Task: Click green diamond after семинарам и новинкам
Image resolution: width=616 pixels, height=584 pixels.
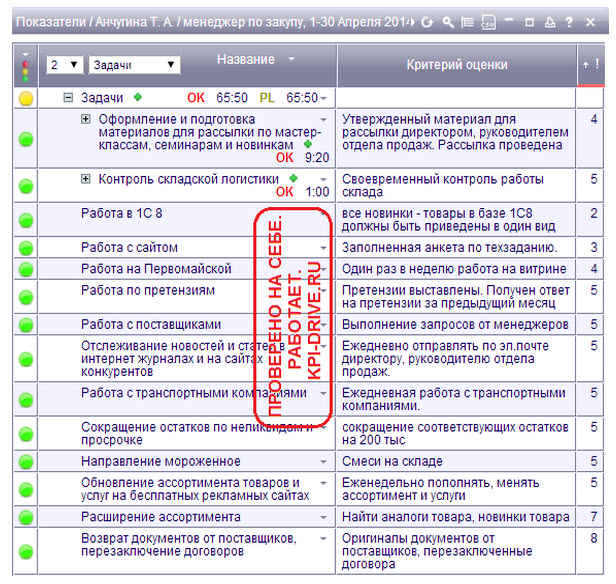Action: pyautogui.click(x=308, y=144)
